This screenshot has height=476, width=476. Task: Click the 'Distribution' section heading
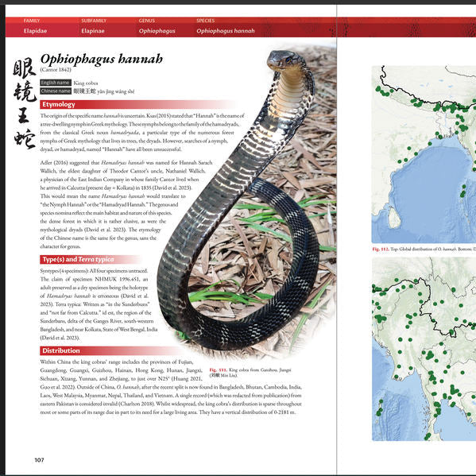[61, 350]
